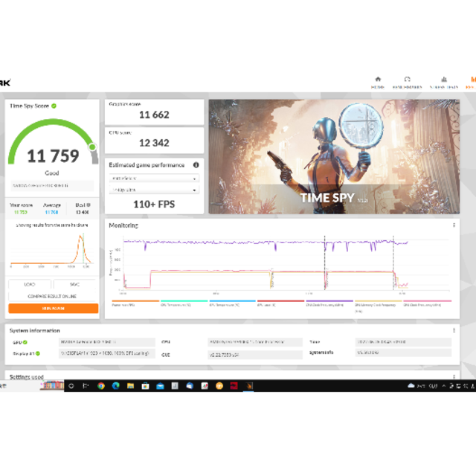
Task: Click the green status icon beside GPU
Action: click(25, 342)
